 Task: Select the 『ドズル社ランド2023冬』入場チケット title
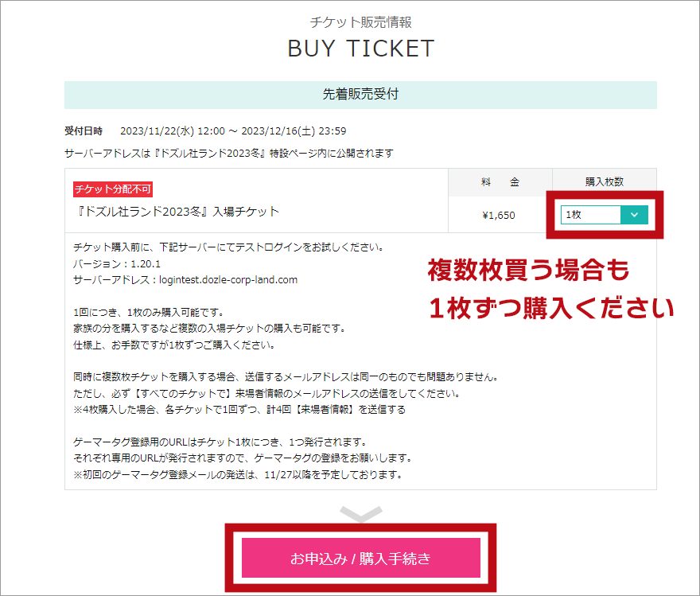177,211
